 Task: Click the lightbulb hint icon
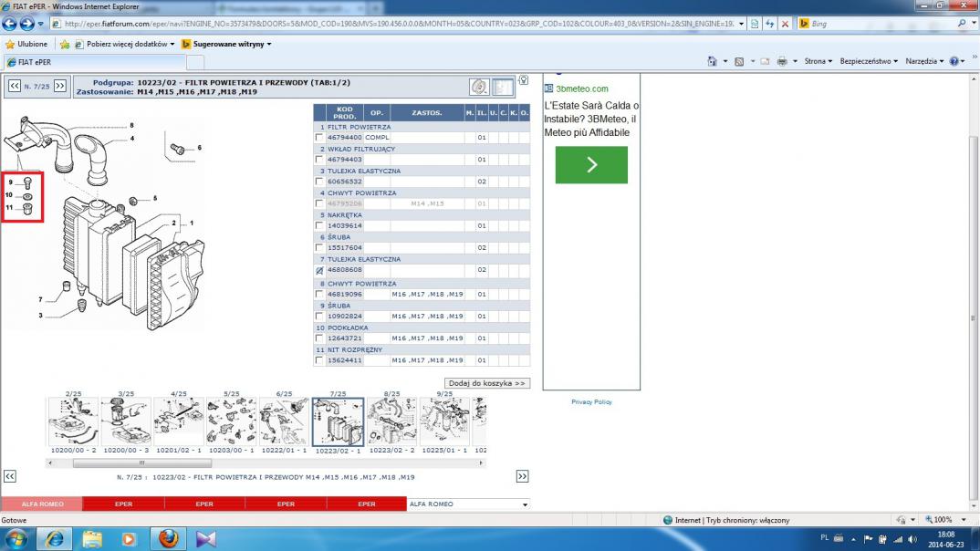point(524,80)
